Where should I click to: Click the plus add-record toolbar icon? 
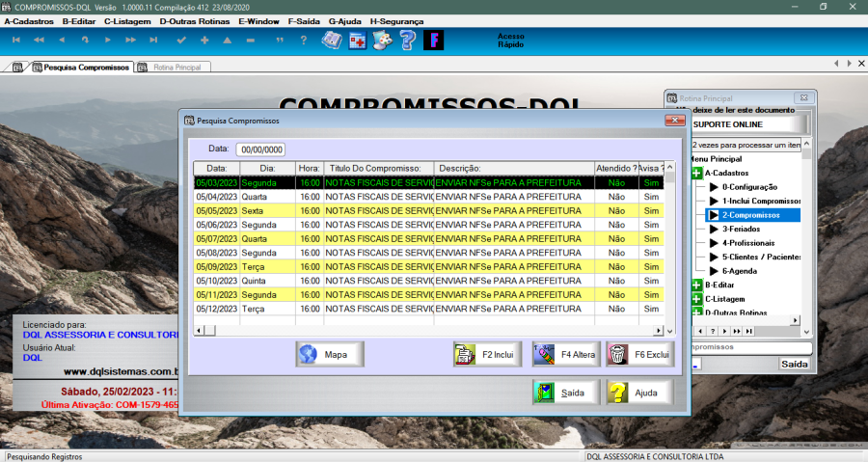pyautogui.click(x=204, y=41)
